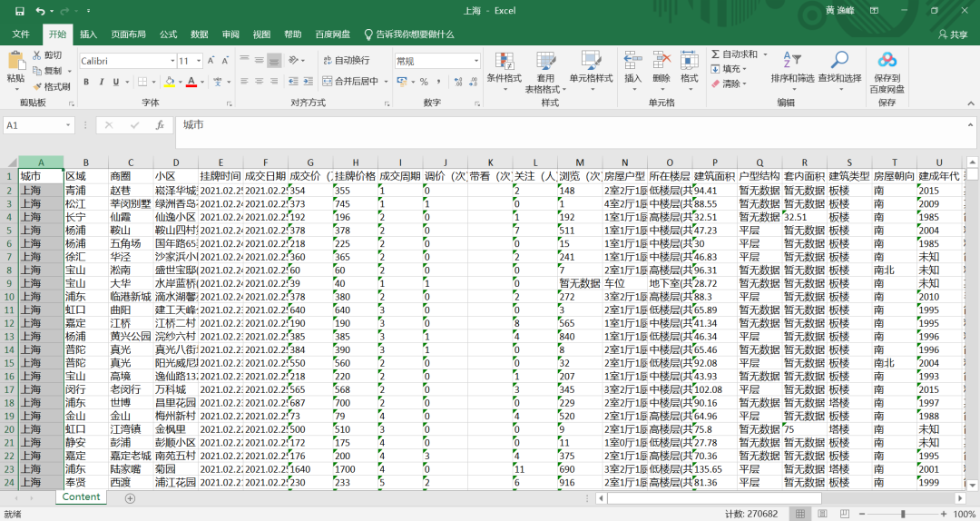Switch to the Insert (插入) tab
This screenshot has height=521, width=980.
click(88, 34)
